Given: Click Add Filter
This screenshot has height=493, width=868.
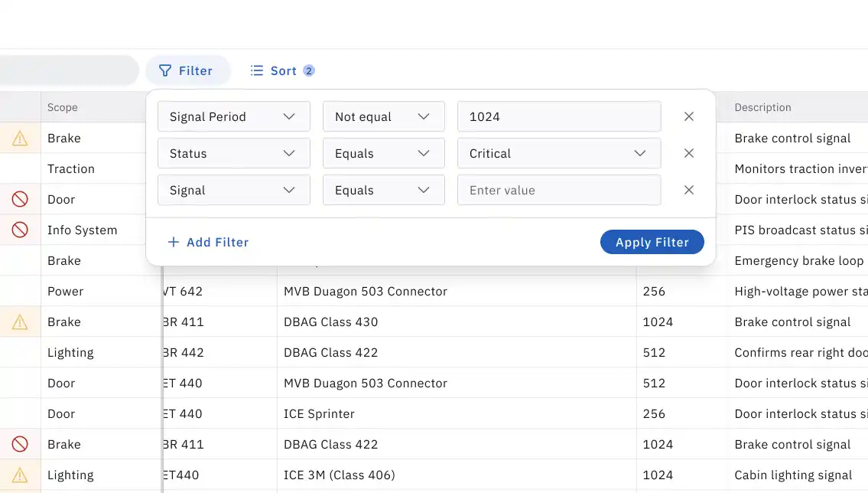Looking at the screenshot, I should (208, 242).
